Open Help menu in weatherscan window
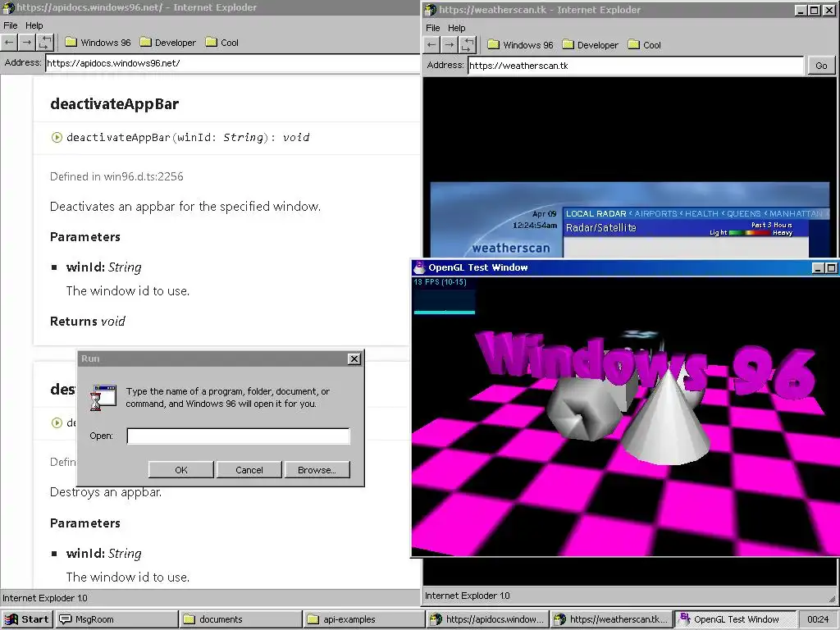Screen dimensions: 840x630 click(x=456, y=28)
